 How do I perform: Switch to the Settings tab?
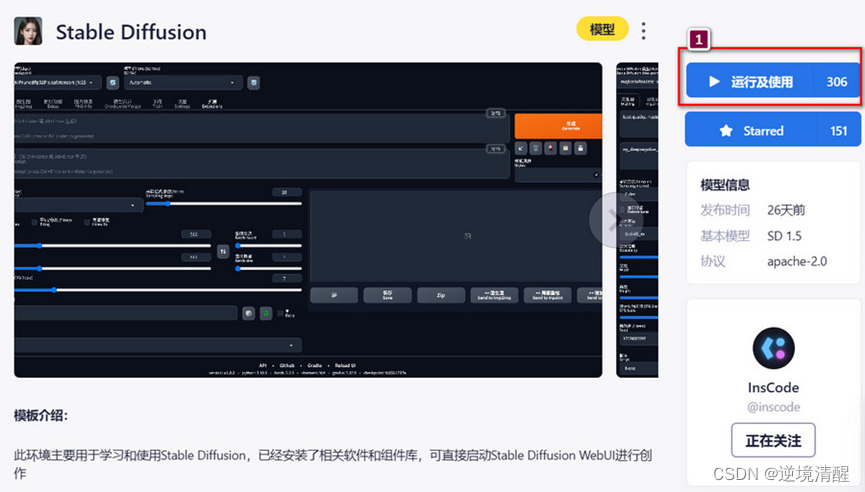[x=183, y=103]
